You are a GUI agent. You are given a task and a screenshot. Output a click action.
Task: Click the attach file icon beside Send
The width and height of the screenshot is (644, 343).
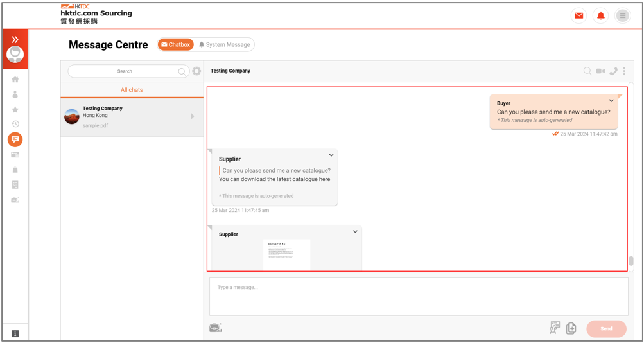point(571,328)
